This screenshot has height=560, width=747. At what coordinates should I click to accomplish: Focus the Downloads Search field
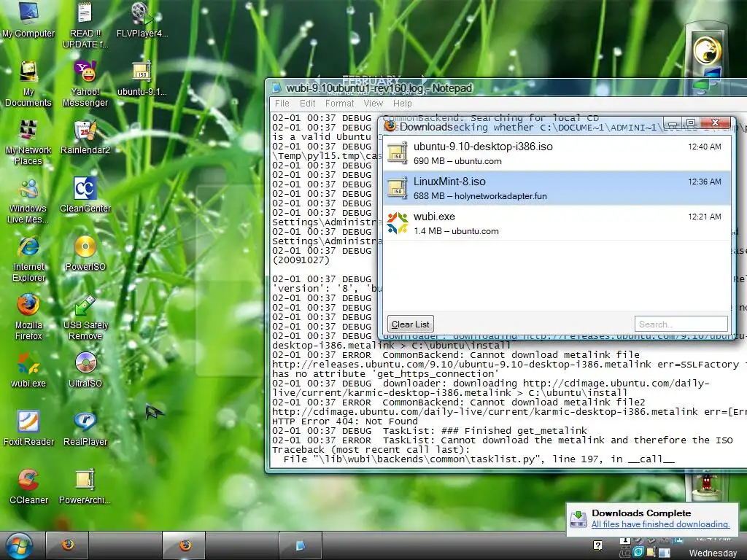(681, 324)
